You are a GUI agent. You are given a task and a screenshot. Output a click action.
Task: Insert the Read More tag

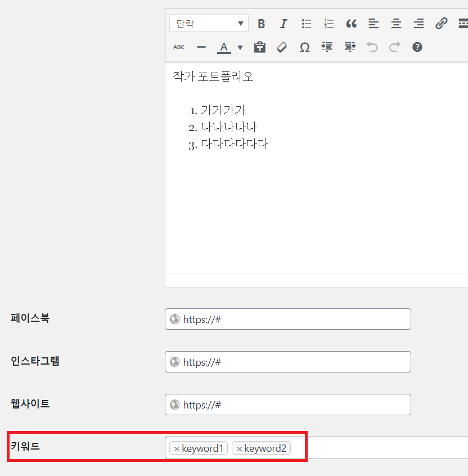(463, 24)
